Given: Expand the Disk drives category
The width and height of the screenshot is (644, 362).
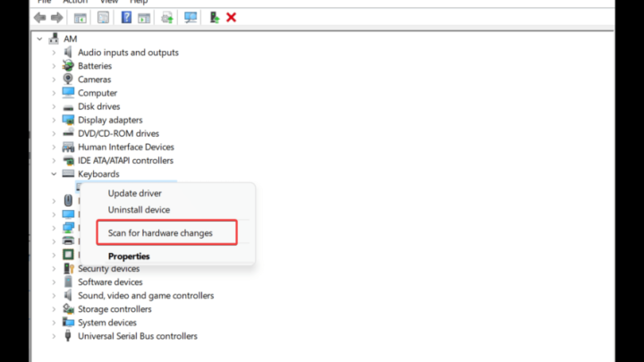Looking at the screenshot, I should click(x=54, y=106).
